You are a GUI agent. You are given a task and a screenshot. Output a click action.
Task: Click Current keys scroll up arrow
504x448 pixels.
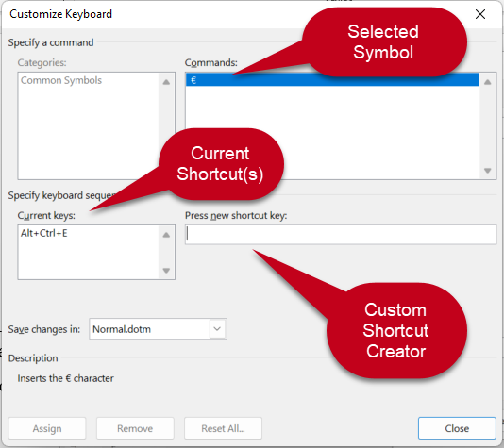(166, 235)
